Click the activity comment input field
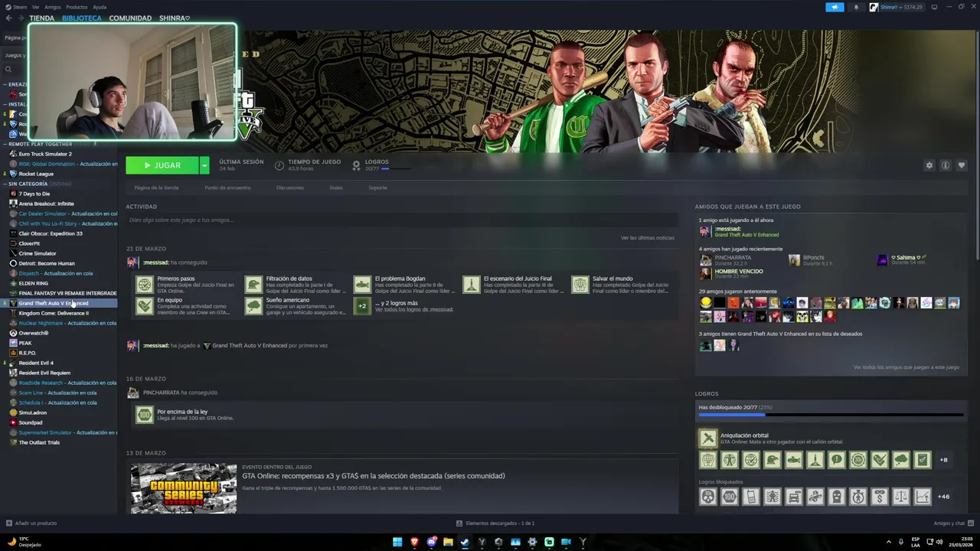 coord(401,220)
